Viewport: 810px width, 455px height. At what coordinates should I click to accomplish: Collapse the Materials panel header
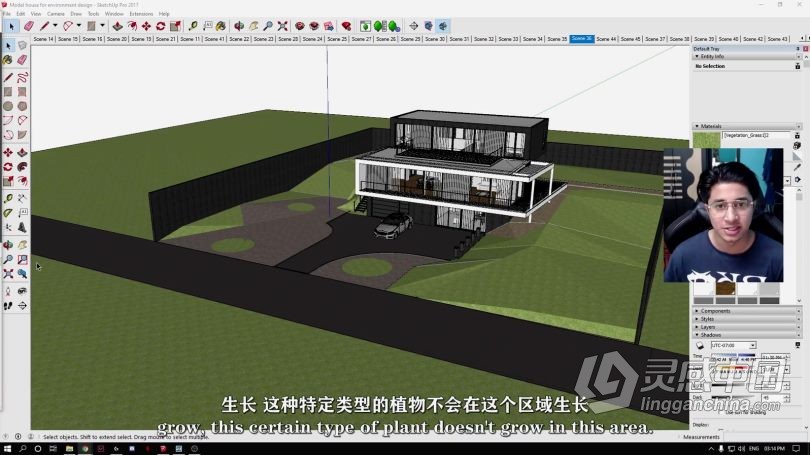746,126
